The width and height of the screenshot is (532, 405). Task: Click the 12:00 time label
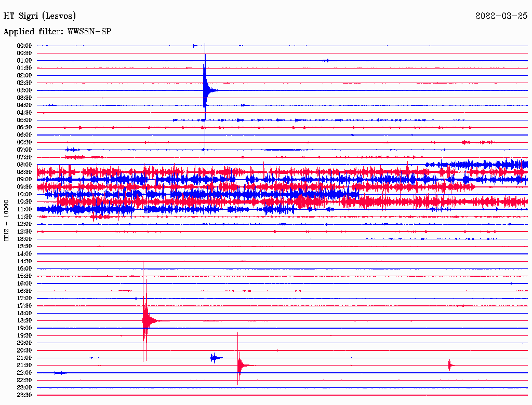click(24, 224)
